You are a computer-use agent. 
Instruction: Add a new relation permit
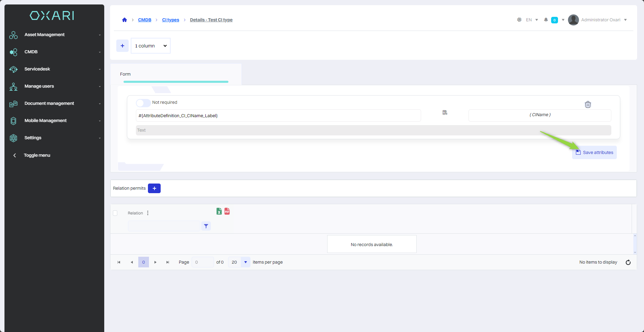tap(154, 188)
